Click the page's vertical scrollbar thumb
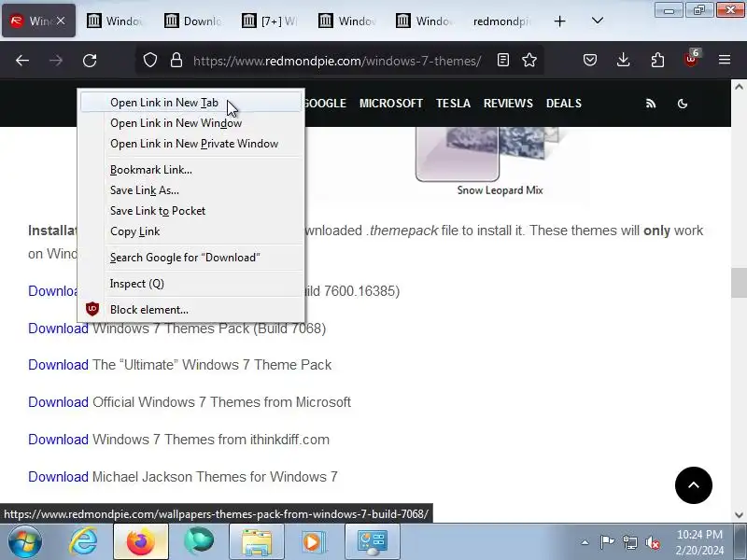The image size is (747, 560). coord(739,283)
